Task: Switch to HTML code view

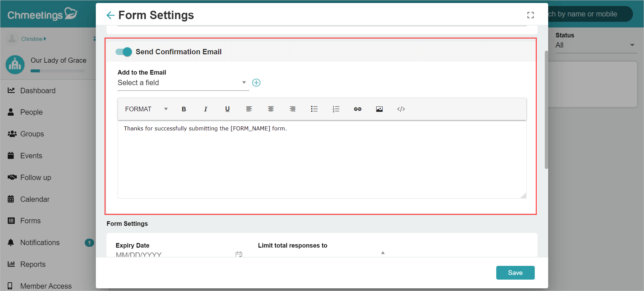Action: pos(401,109)
